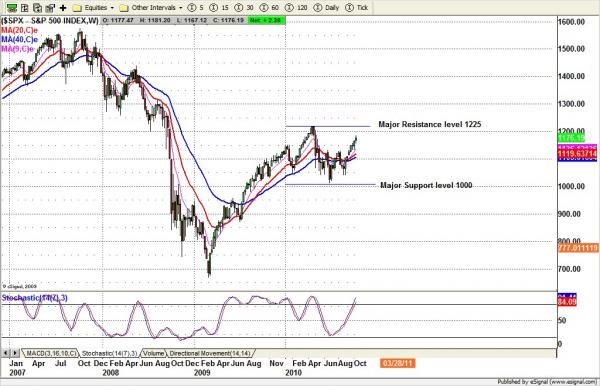Viewport: 600px width, 386px height.
Task: Click the grid layout toolbar icon
Action: point(24,8)
